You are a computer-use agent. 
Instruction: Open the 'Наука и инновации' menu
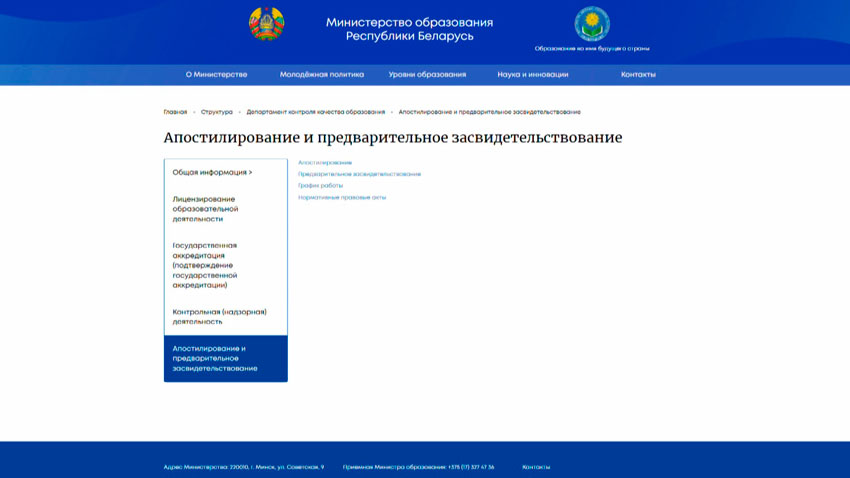533,75
